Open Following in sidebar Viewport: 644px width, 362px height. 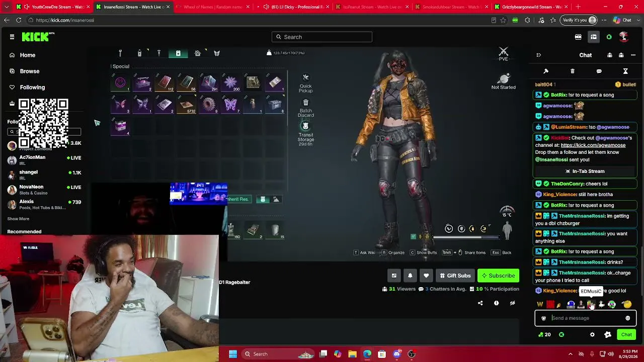pos(32,87)
